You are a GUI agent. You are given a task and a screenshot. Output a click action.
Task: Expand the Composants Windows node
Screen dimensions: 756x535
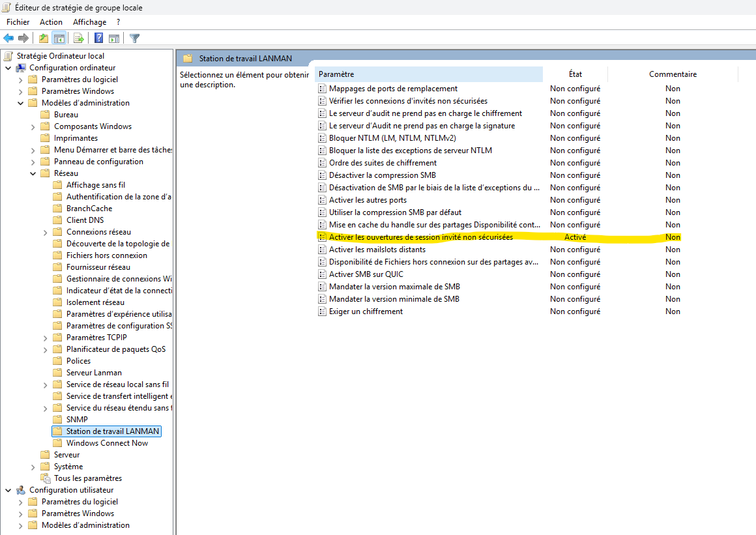pyautogui.click(x=33, y=127)
